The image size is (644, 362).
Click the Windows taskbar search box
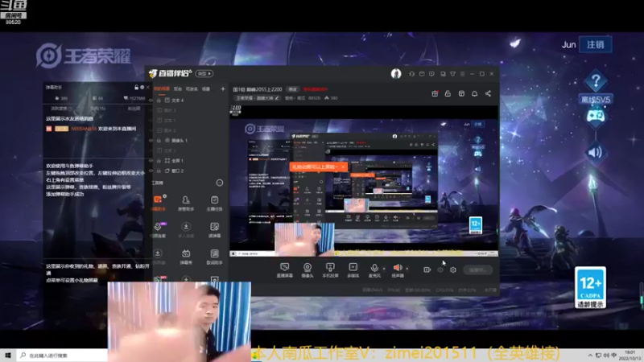coord(63,356)
